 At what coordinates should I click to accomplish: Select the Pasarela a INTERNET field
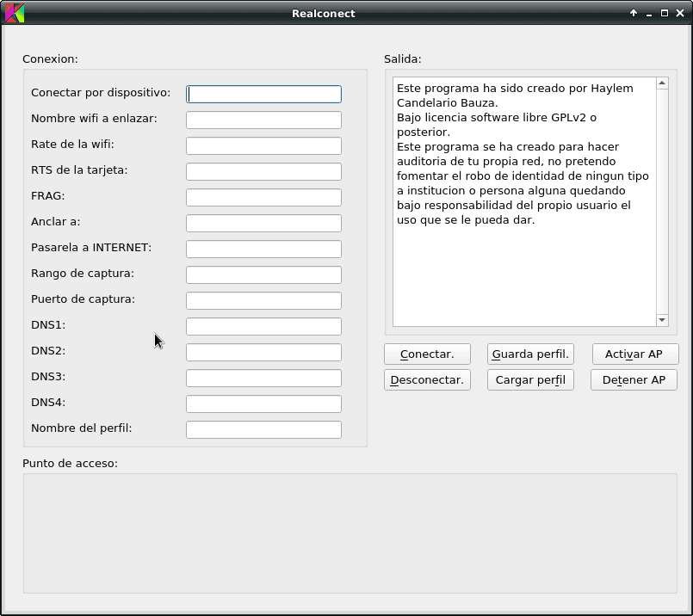point(263,249)
